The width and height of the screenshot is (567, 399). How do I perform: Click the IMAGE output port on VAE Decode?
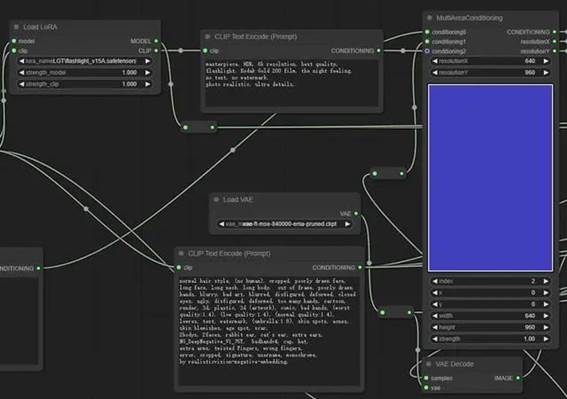pos(518,378)
